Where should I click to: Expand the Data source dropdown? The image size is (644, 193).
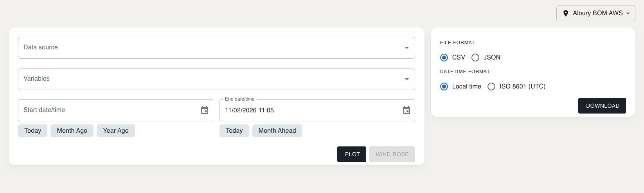coord(216,48)
